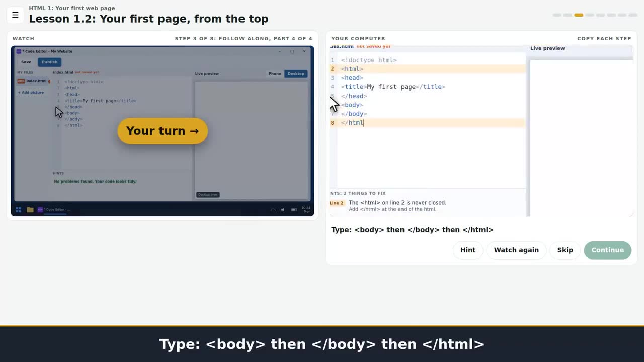
Task: Click the instruction text above the Hint button
Action: (x=412, y=230)
